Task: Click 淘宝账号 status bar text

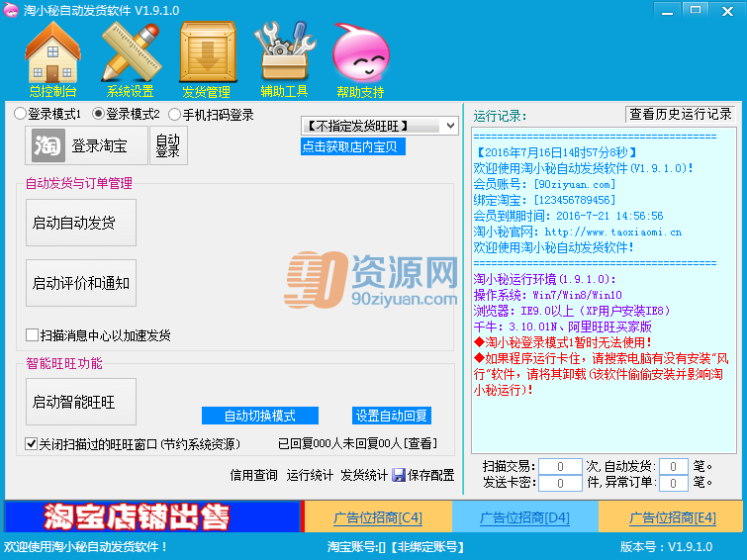Action: (396, 547)
